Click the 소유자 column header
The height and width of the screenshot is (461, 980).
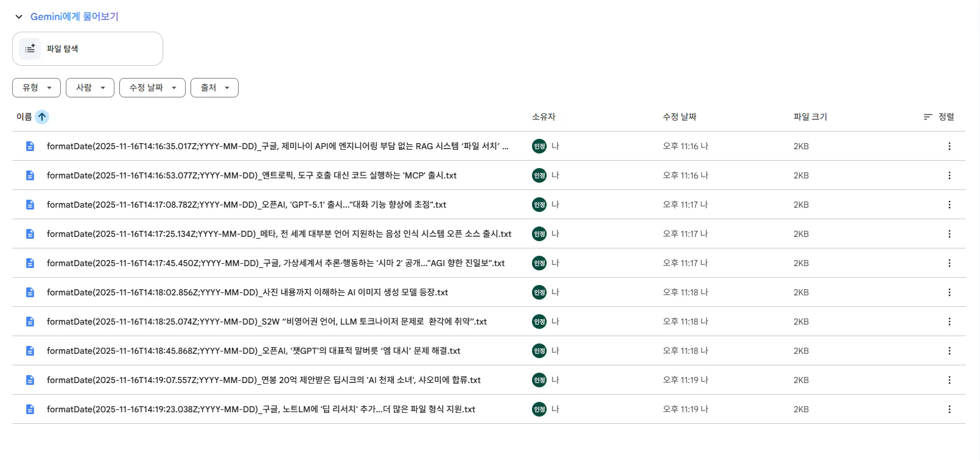tap(544, 117)
